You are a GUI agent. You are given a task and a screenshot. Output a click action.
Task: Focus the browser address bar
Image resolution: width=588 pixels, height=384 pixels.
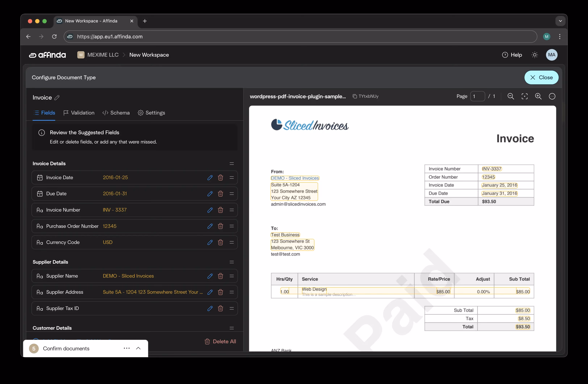[x=300, y=37]
